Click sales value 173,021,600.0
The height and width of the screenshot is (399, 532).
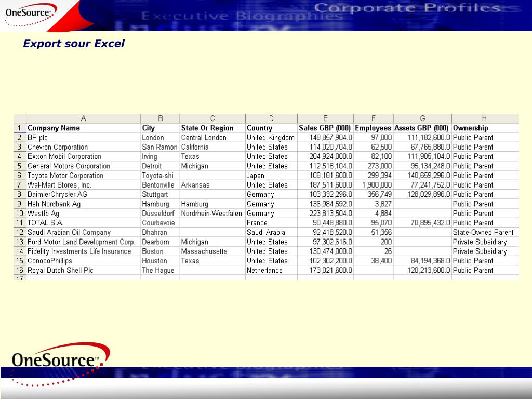point(325,270)
